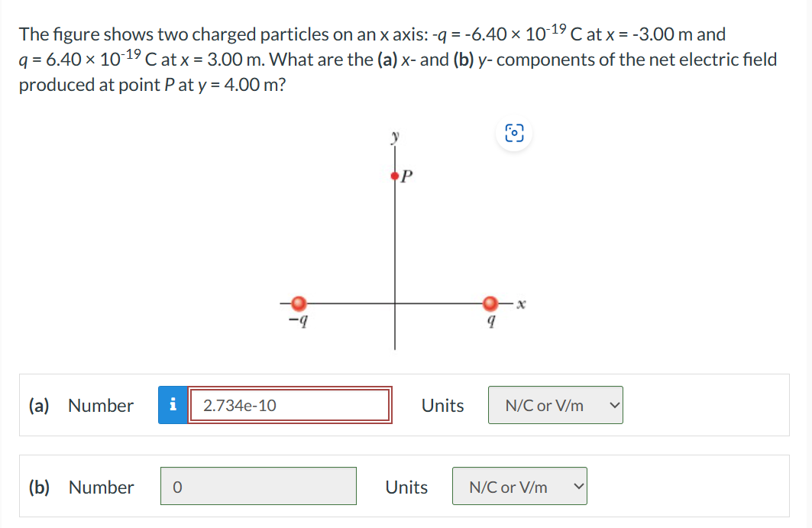Select the red particle labeled -q
The image size is (812, 528).
pyautogui.click(x=299, y=303)
